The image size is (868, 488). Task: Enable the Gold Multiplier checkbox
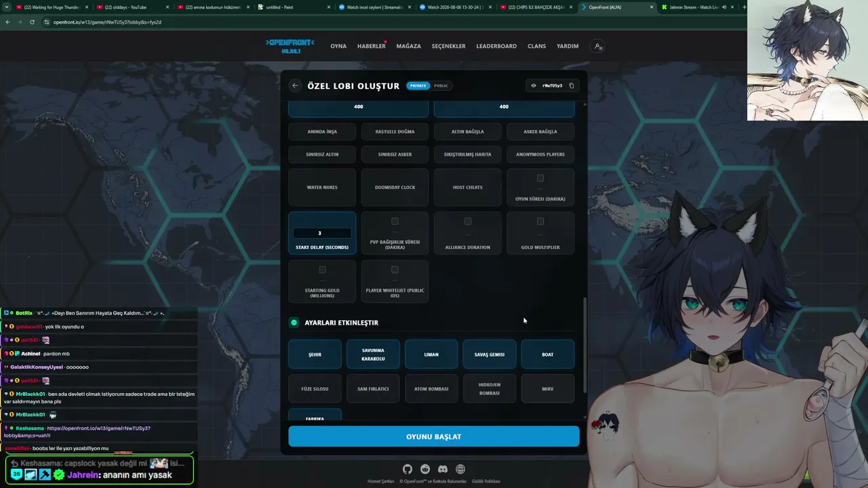click(x=540, y=221)
